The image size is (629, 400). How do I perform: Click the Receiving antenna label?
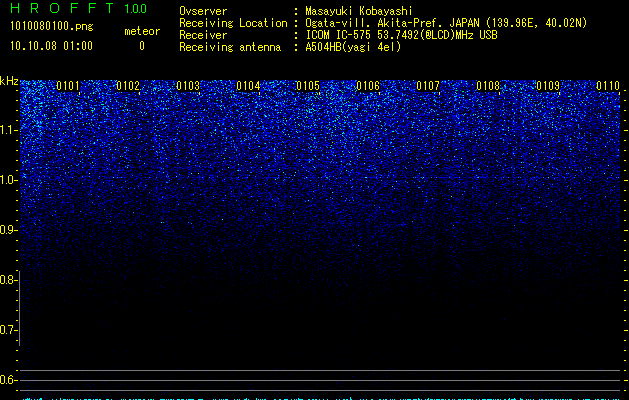point(230,47)
